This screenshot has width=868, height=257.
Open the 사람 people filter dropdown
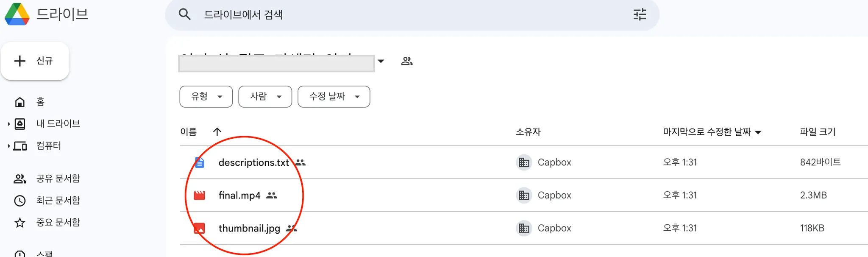[x=265, y=97]
